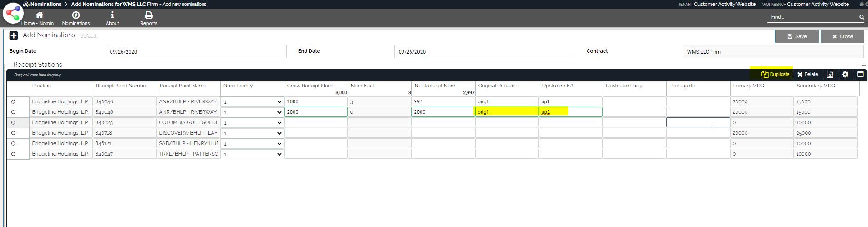Image resolution: width=868 pixels, height=227 pixels.
Task: Click the Nominations breadcrumb link
Action: [x=46, y=4]
